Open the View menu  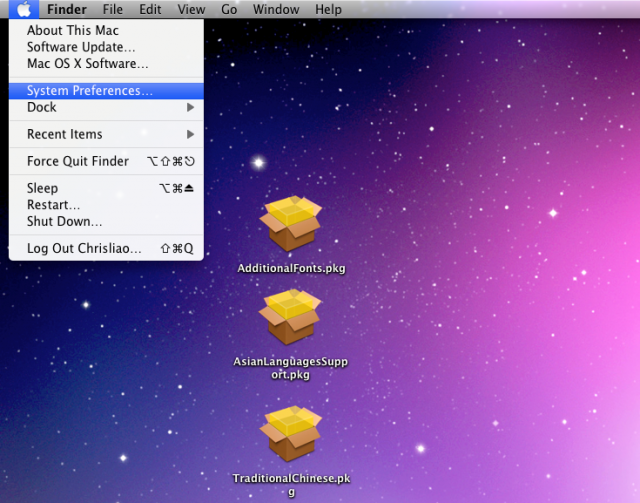[x=191, y=9]
